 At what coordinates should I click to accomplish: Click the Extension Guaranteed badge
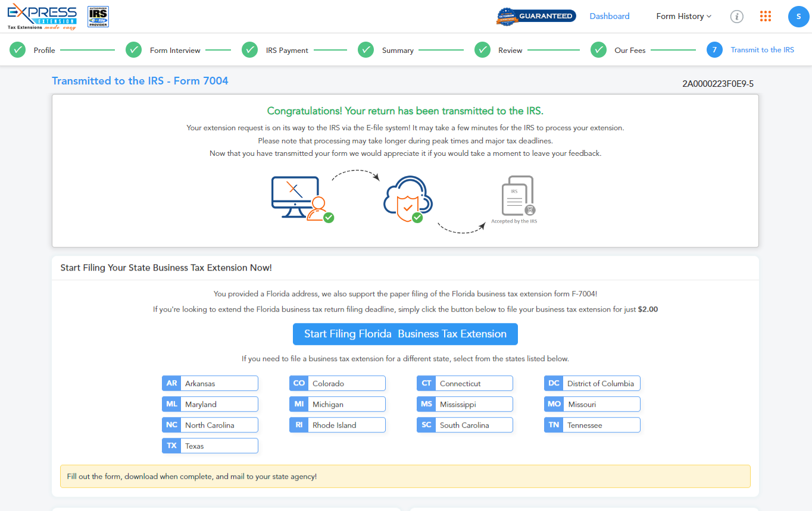point(536,16)
